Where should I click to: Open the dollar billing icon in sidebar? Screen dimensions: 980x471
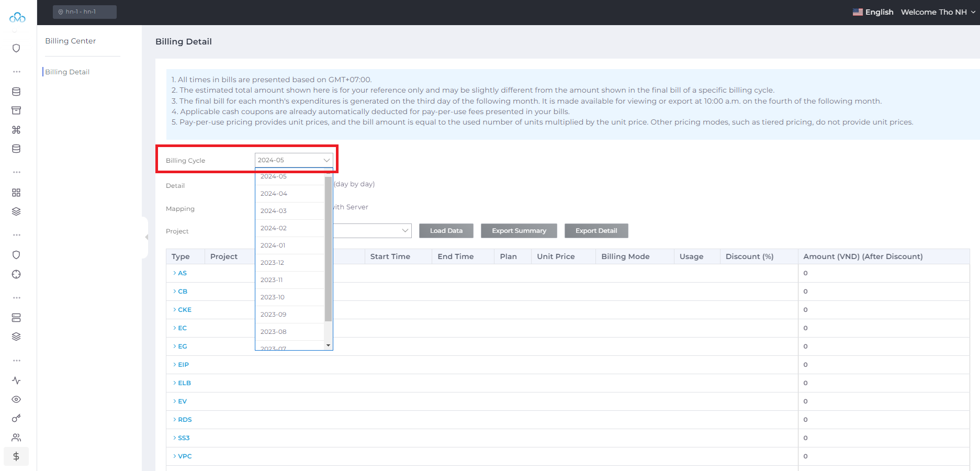point(16,456)
